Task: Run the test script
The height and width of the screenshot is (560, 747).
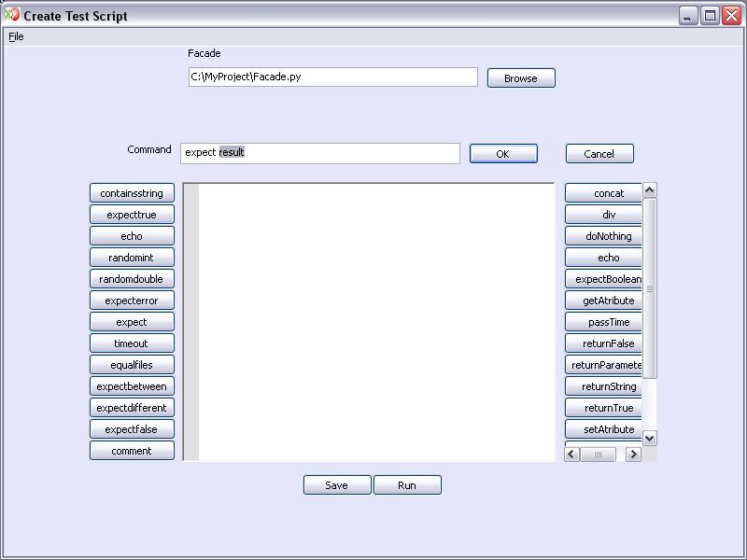Action: click(x=407, y=484)
